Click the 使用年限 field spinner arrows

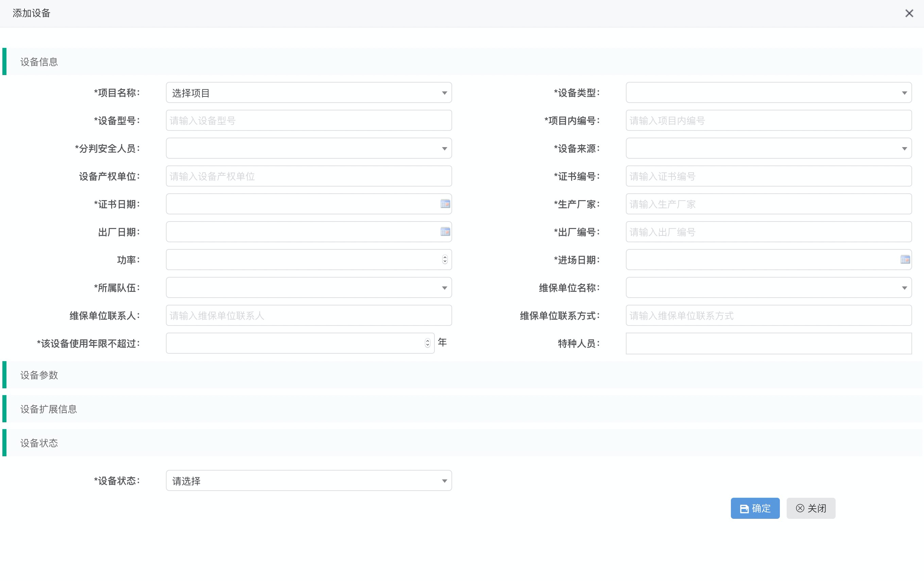[x=427, y=343]
